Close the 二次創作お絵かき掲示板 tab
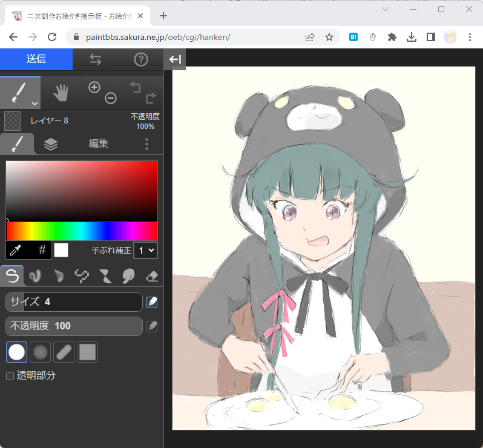483x448 pixels. [140, 16]
